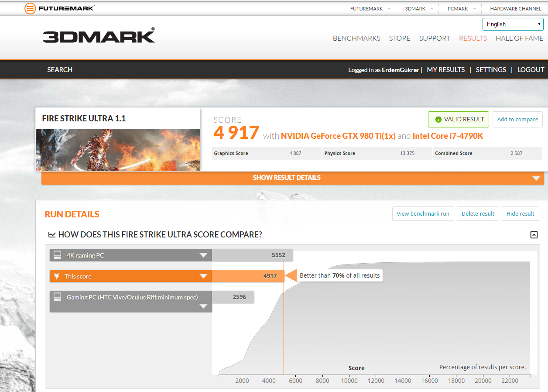Open Hardware Channel link

[516, 9]
